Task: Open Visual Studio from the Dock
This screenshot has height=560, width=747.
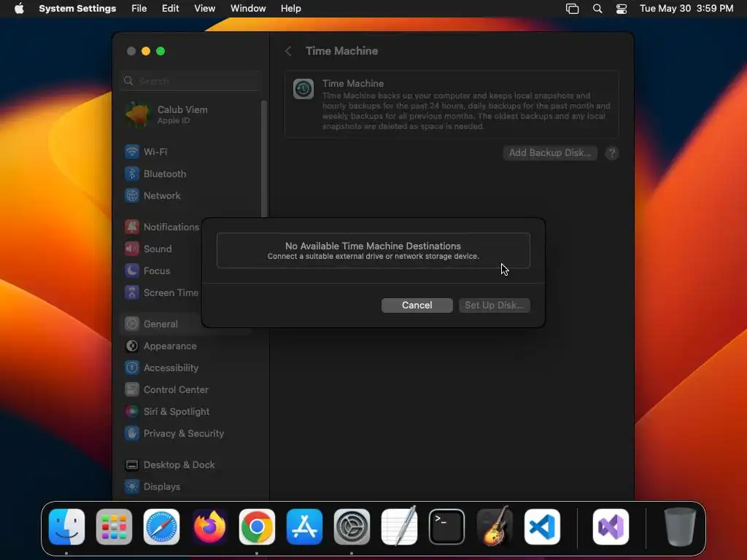Action: coord(611,526)
